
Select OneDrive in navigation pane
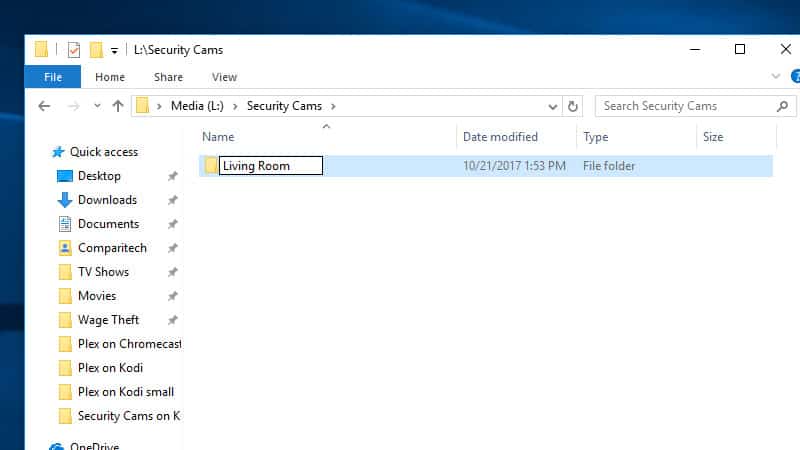[94, 446]
